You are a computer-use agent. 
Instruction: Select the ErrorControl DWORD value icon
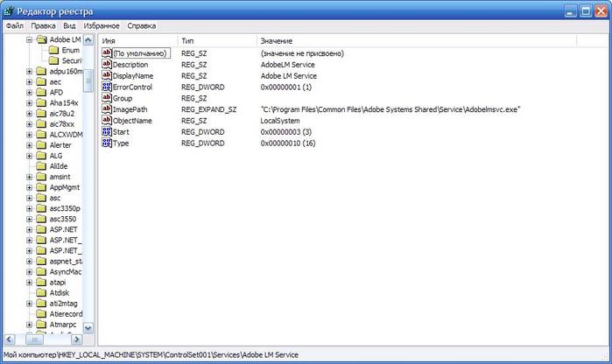click(107, 87)
